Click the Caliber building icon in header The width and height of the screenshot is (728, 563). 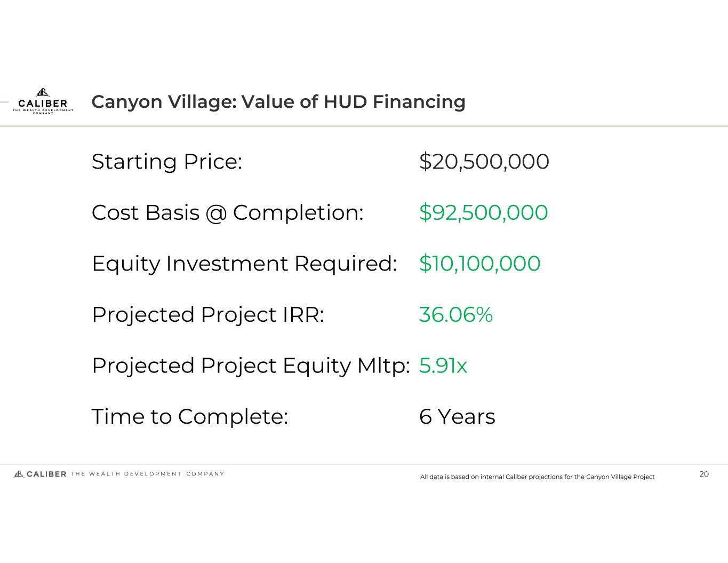click(x=43, y=92)
